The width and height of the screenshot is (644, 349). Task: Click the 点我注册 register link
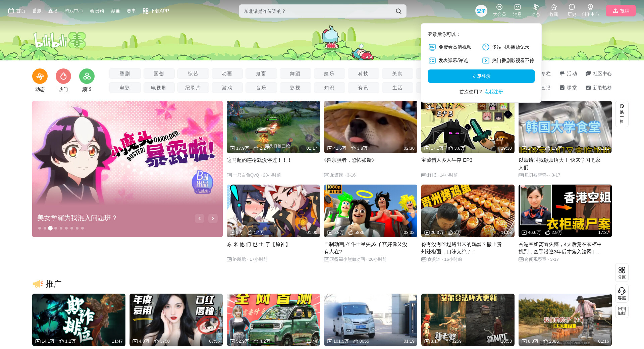493,92
